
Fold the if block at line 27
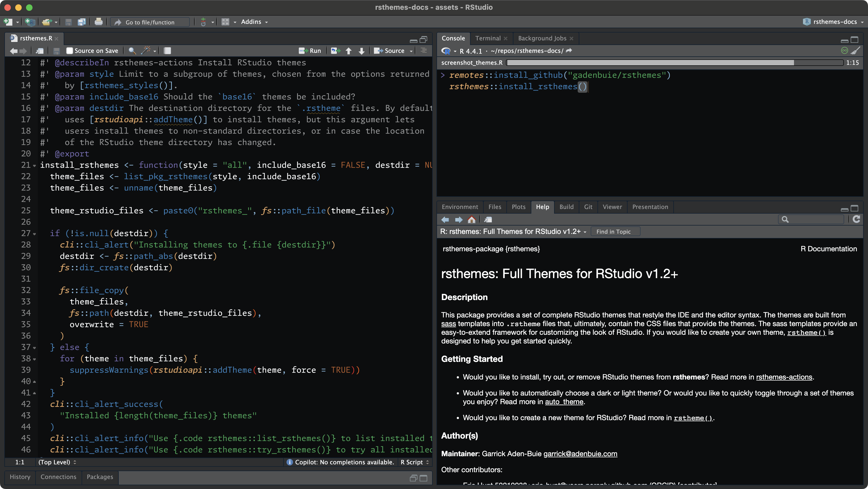34,234
